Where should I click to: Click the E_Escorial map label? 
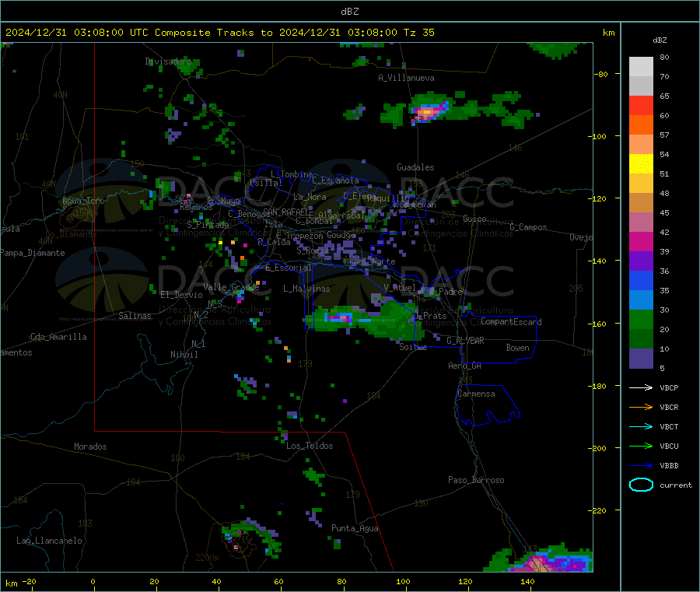click(x=289, y=268)
